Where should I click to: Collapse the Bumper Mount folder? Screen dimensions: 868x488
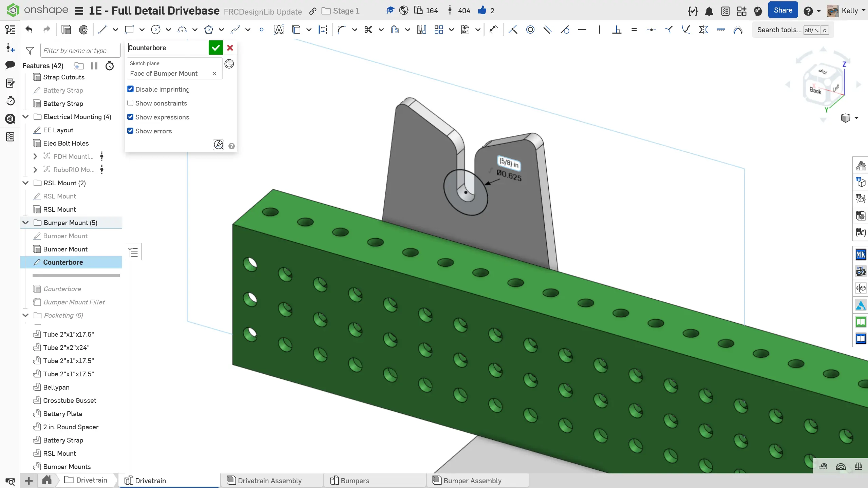tap(25, 223)
